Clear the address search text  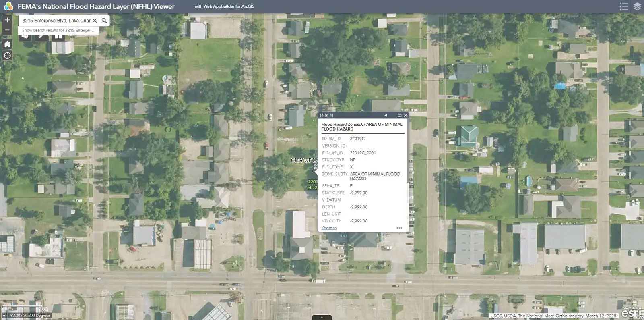(x=95, y=21)
